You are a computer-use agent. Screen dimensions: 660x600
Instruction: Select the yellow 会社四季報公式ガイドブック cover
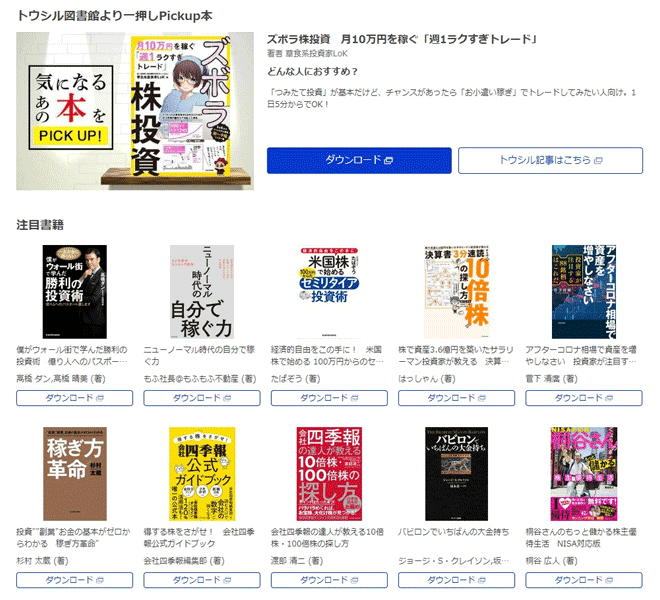click(x=202, y=474)
